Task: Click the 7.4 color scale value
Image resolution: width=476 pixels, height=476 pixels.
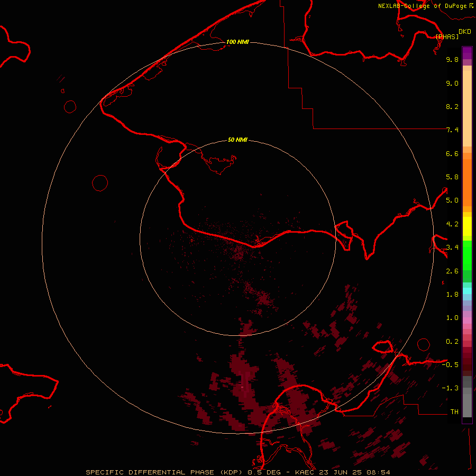Action: (452, 130)
